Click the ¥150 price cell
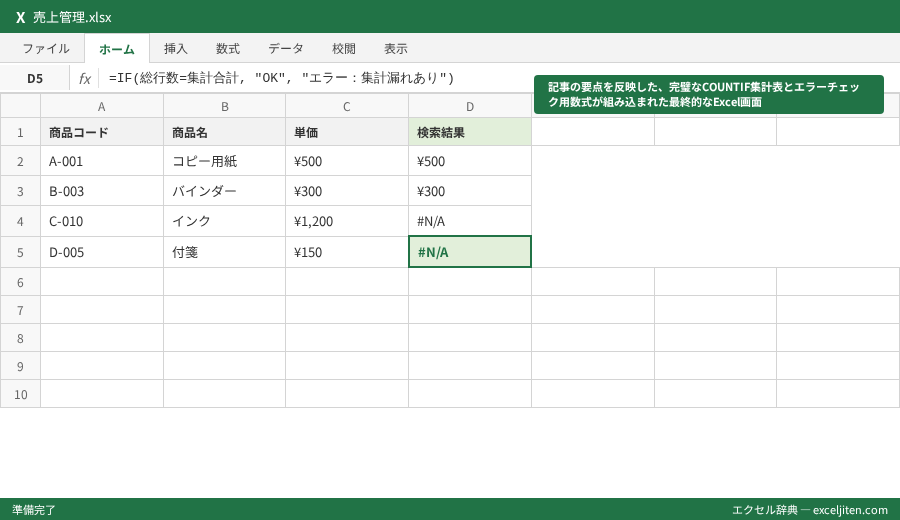The image size is (900, 520). pyautogui.click(x=347, y=252)
